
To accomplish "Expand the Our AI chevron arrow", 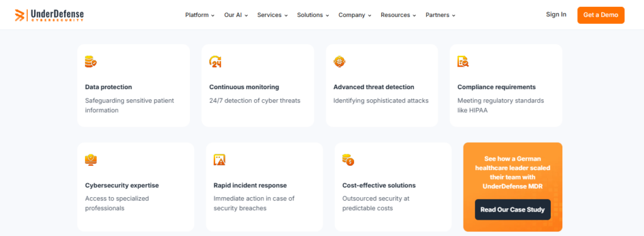I will (246, 16).
